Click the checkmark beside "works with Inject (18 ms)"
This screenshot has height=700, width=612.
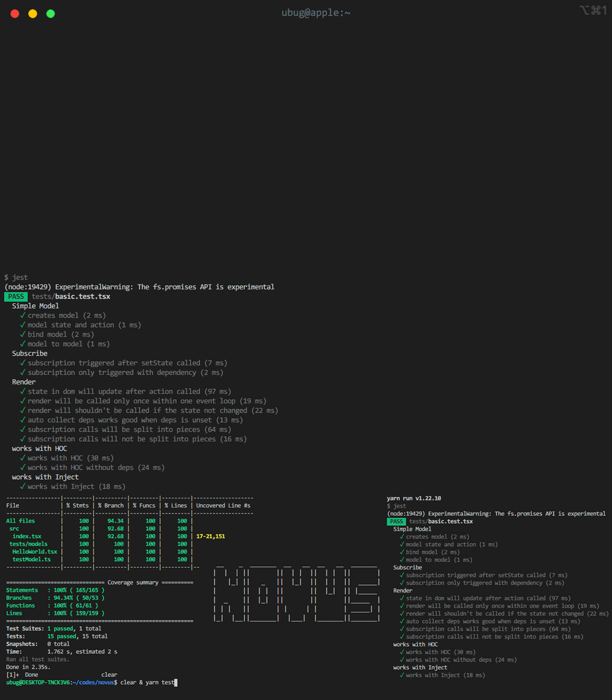[23, 486]
